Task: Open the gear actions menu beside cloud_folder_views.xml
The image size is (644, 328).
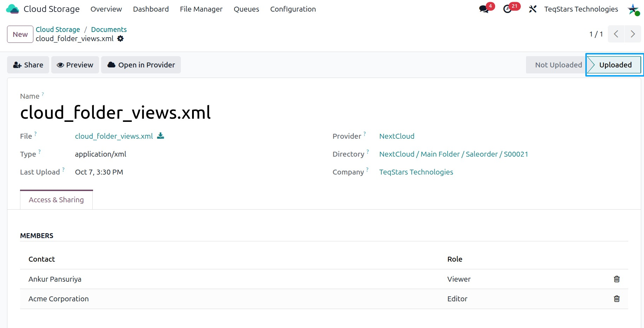Action: pos(120,39)
